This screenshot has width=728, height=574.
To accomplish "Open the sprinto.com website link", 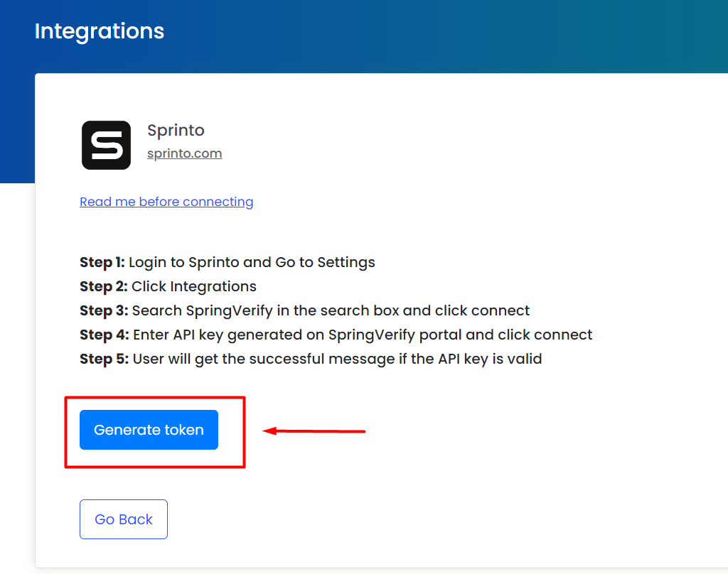I will tap(184, 153).
